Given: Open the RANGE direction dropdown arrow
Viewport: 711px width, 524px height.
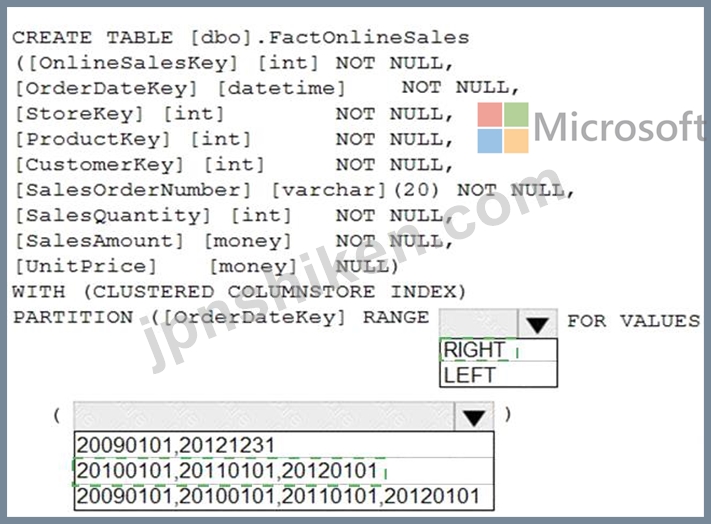Looking at the screenshot, I should [x=537, y=324].
